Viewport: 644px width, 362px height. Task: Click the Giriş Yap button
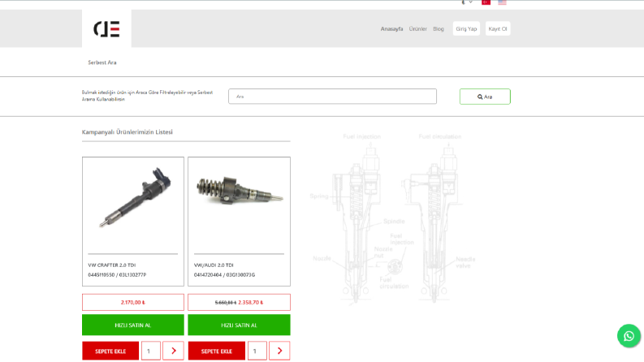pyautogui.click(x=466, y=28)
